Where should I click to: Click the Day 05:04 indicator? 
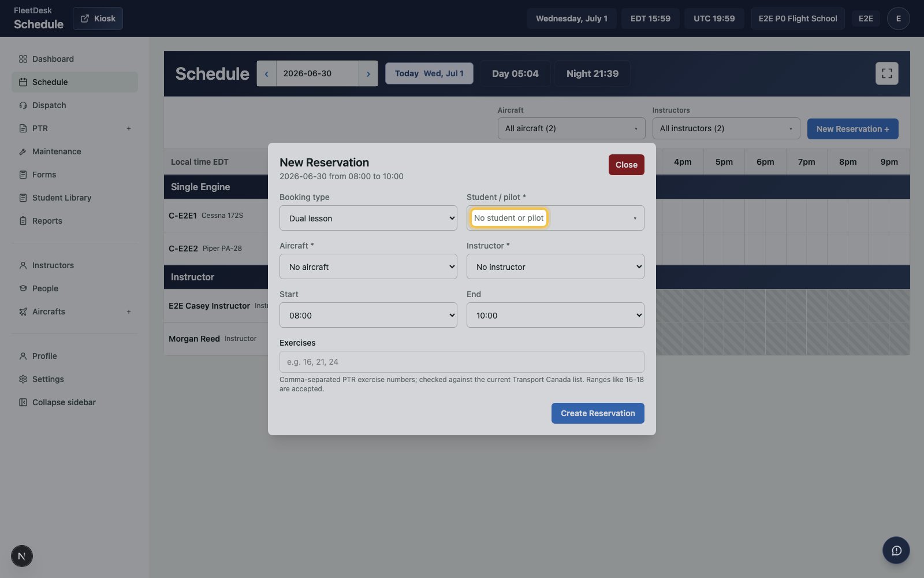click(515, 73)
